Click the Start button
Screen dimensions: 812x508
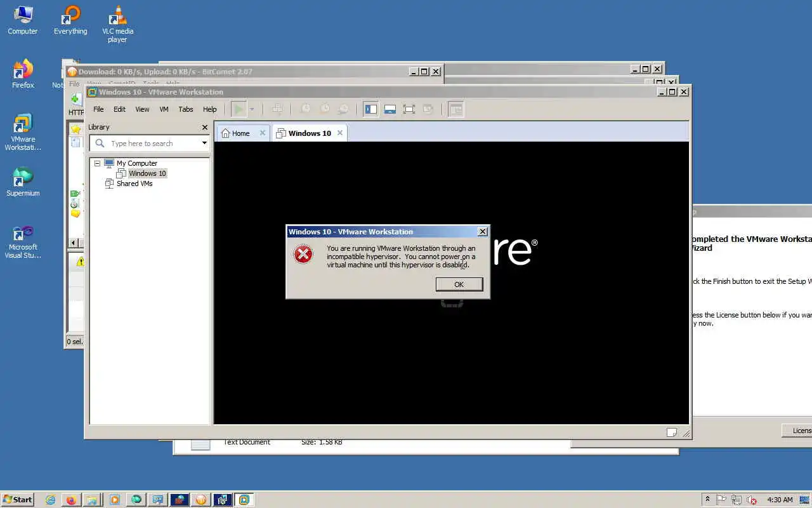18,499
